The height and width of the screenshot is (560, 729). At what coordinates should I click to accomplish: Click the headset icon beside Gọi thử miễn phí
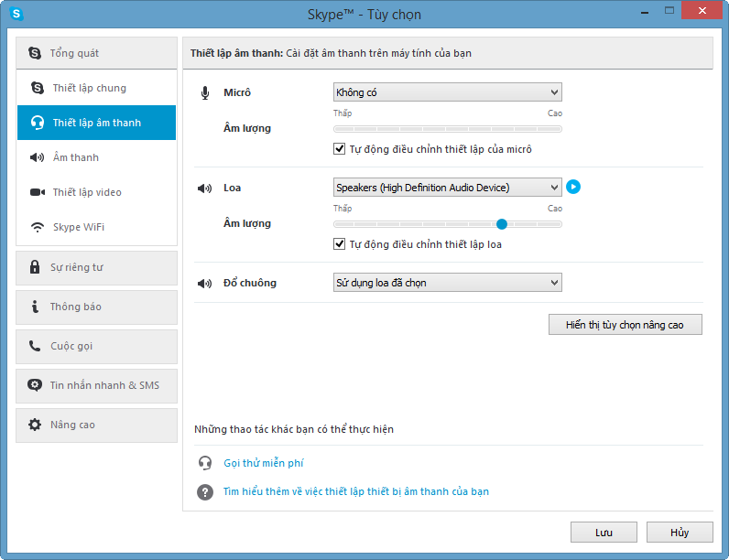(205, 463)
